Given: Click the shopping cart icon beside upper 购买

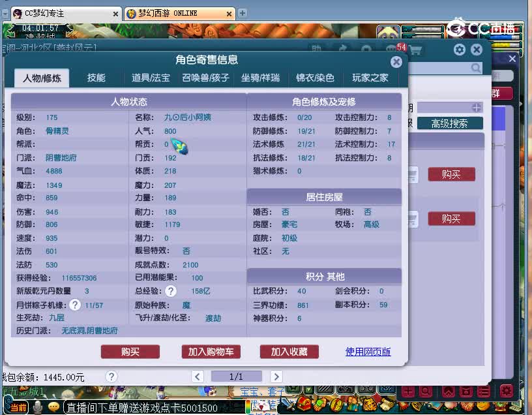Looking at the screenshot, I should tap(413, 175).
